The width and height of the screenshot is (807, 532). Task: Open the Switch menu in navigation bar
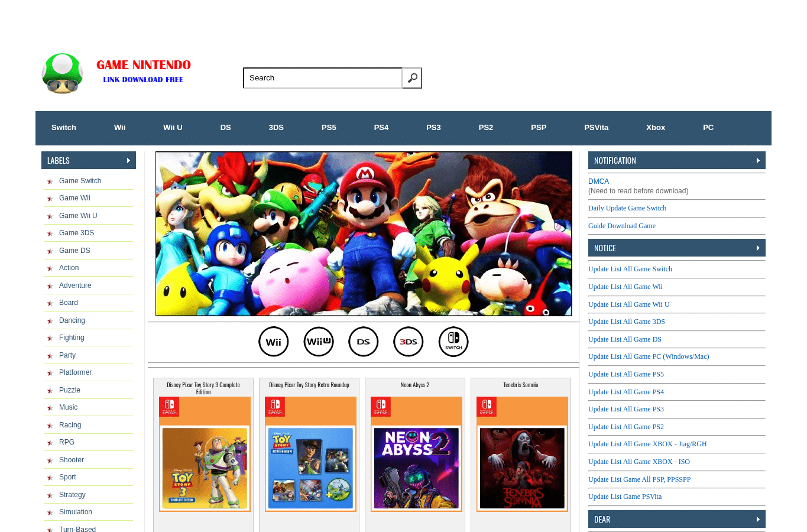pyautogui.click(x=64, y=128)
